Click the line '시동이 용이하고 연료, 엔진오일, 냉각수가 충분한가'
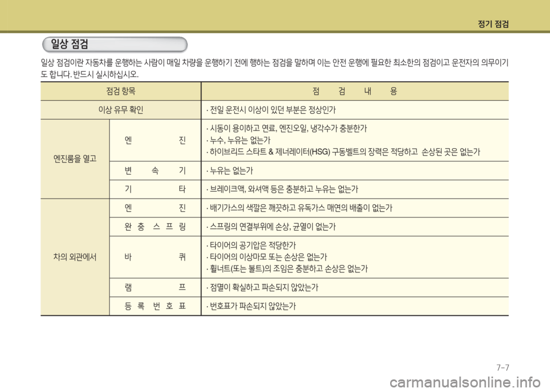 click(x=286, y=129)
